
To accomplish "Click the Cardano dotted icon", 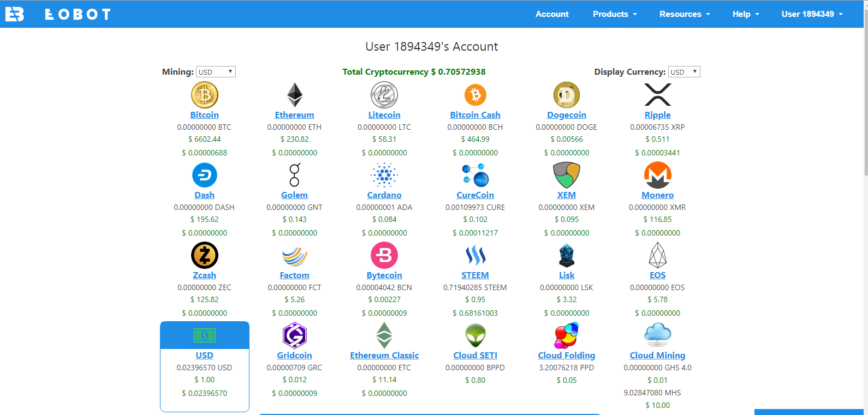I will [384, 175].
